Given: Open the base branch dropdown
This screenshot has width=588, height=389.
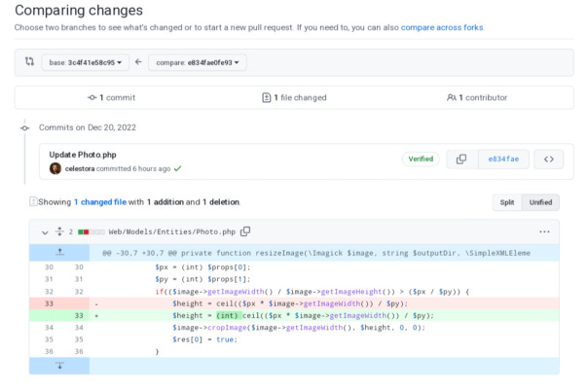Looking at the screenshot, I should pyautogui.click(x=84, y=63).
